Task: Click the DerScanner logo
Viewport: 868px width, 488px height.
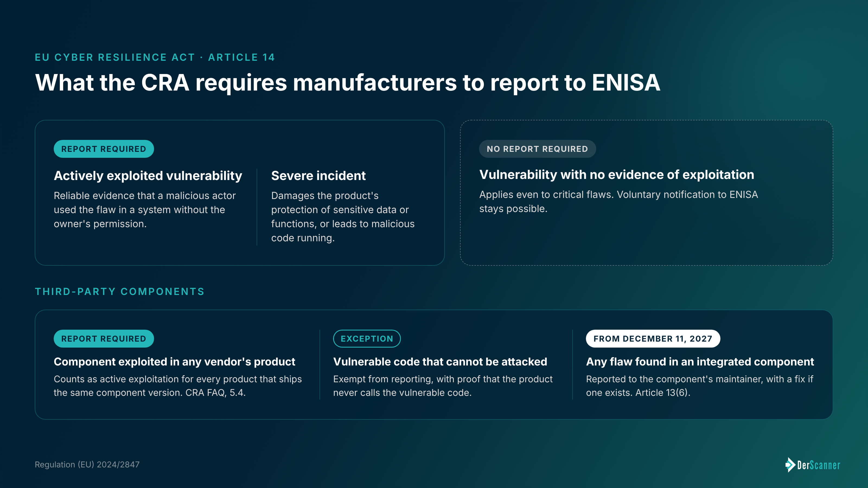Action: pyautogui.click(x=812, y=465)
